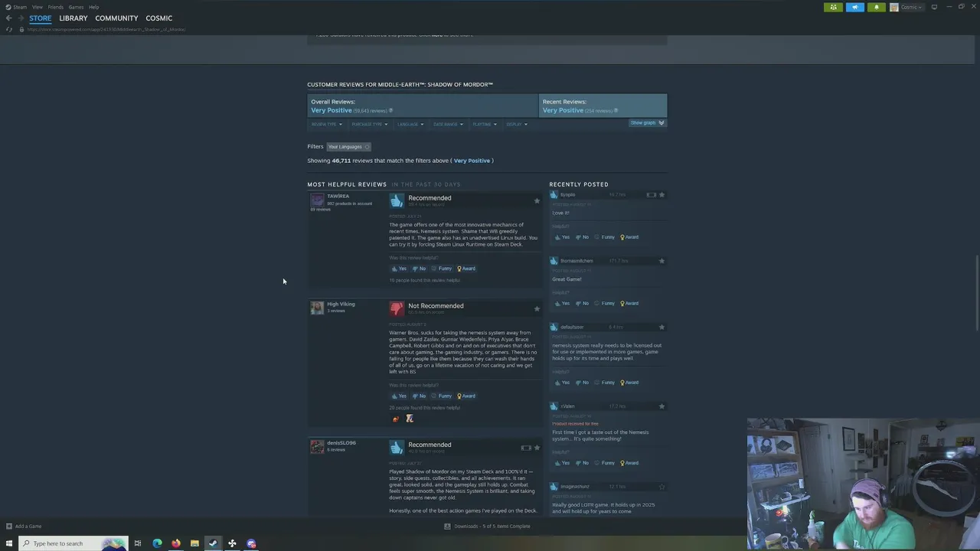Open the COSMIC profile tab
Viewport: 980px width, 551px height.
[x=159, y=18]
